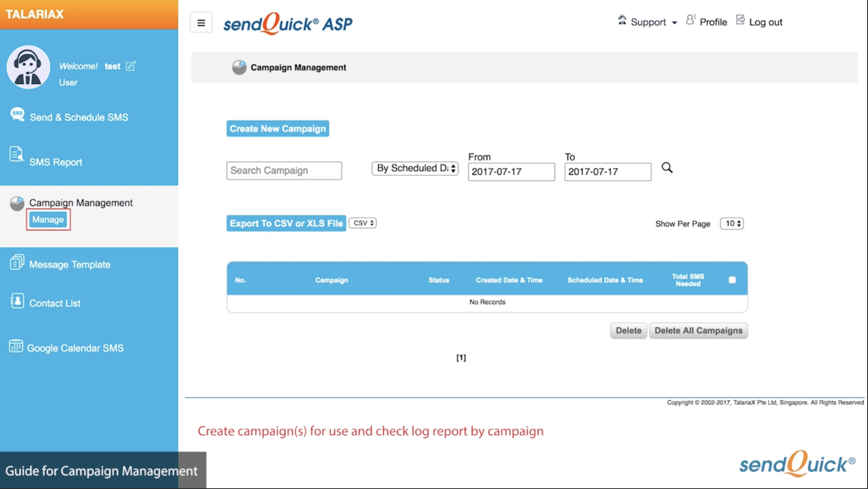The height and width of the screenshot is (489, 868).
Task: Click Created Date & Time column header
Action: coord(509,280)
